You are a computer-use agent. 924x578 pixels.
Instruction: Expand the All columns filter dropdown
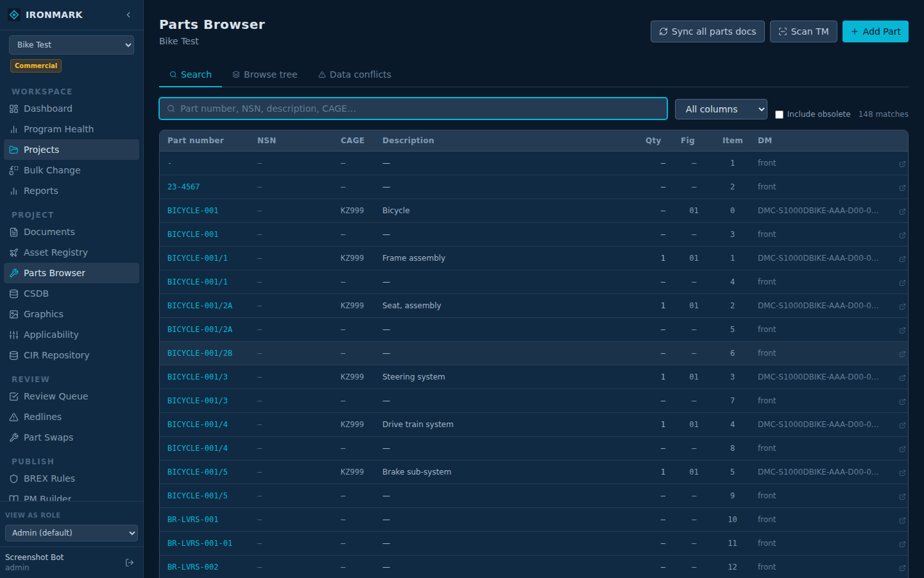(721, 109)
